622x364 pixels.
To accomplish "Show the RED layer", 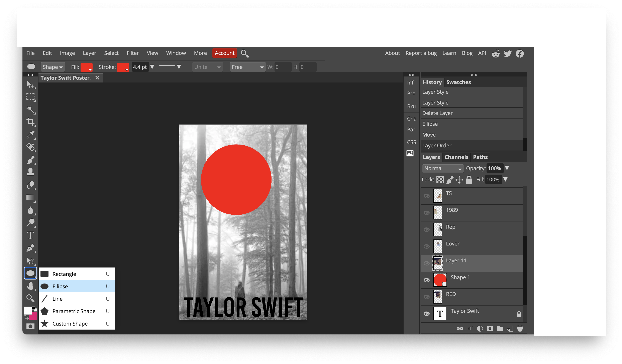I will click(426, 297).
